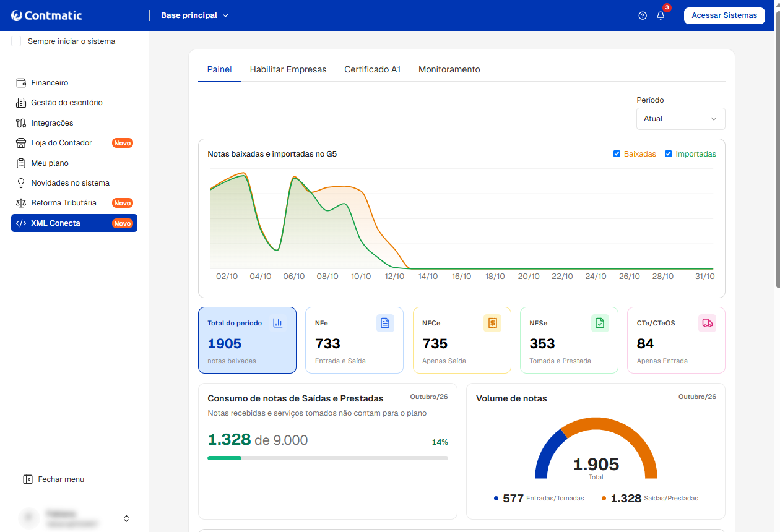Click the Novo badge beside Reforma Tributária

[x=123, y=203]
